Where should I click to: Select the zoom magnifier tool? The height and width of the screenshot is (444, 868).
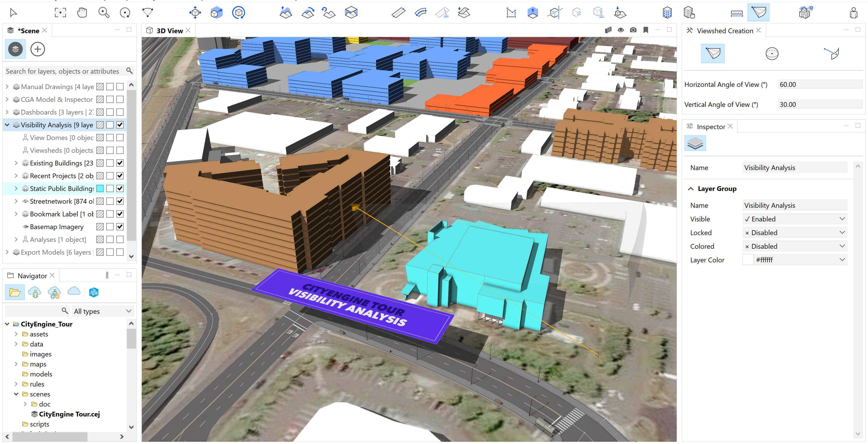(104, 13)
